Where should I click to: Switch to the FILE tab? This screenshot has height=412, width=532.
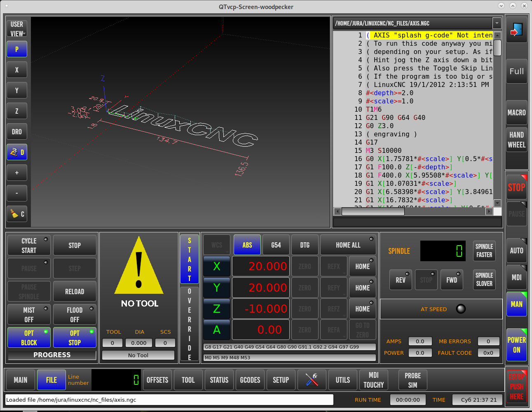(52, 379)
